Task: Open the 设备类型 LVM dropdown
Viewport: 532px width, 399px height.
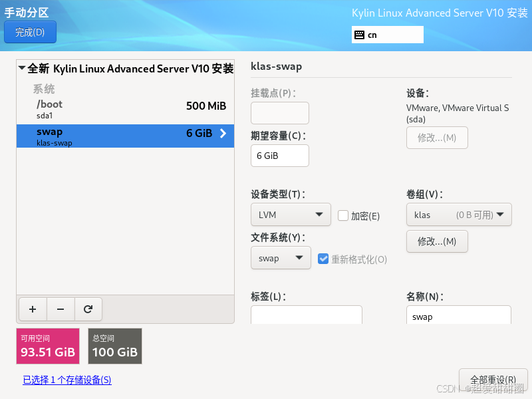Action: [x=291, y=214]
